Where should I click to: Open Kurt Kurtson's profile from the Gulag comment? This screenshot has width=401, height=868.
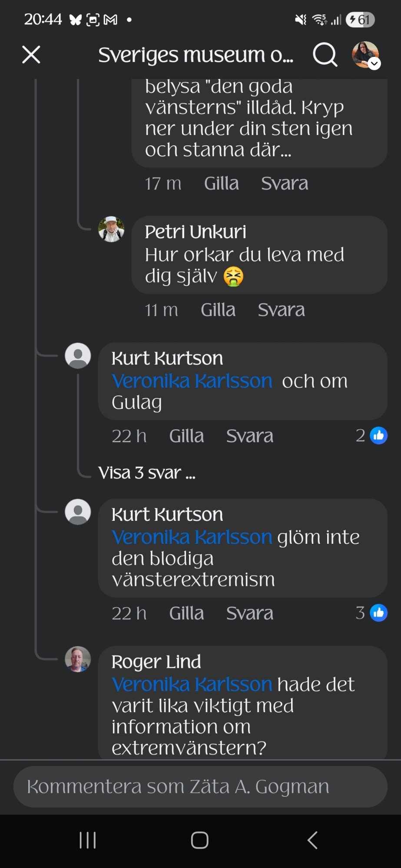point(167,358)
